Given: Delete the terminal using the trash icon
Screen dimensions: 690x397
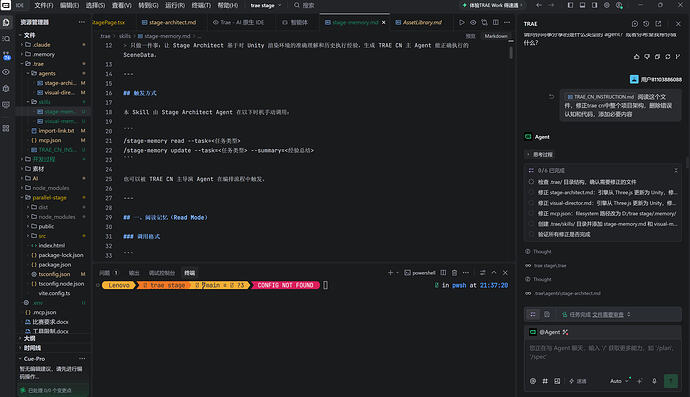Looking at the screenshot, I should (x=455, y=273).
